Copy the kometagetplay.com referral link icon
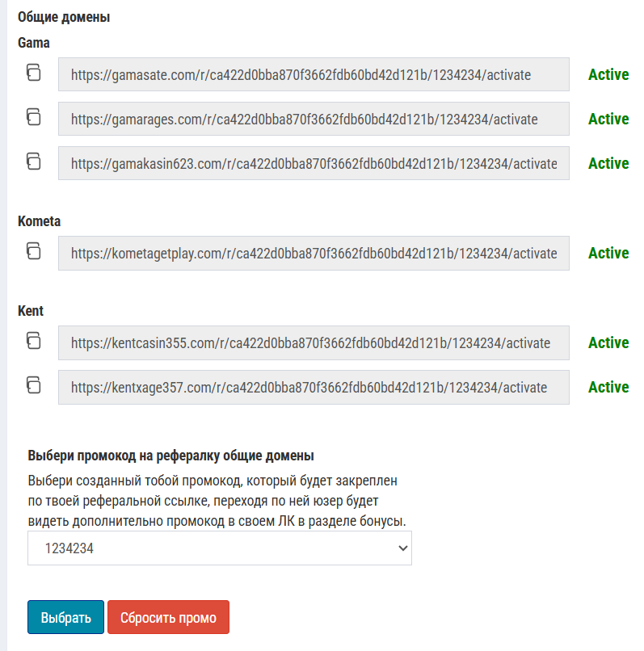Viewport: 644px width, 651px height. point(32,251)
